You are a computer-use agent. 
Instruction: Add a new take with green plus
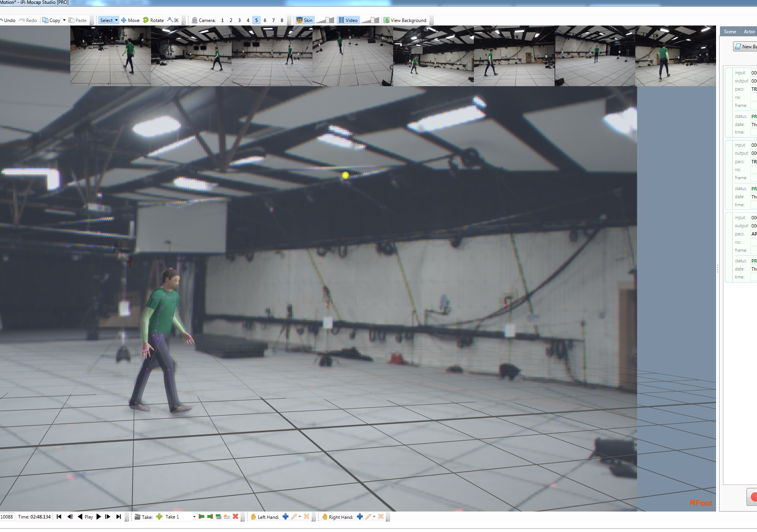click(159, 517)
